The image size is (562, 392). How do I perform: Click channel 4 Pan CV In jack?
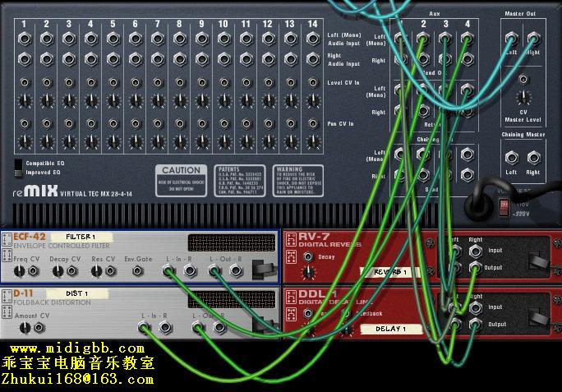point(91,124)
